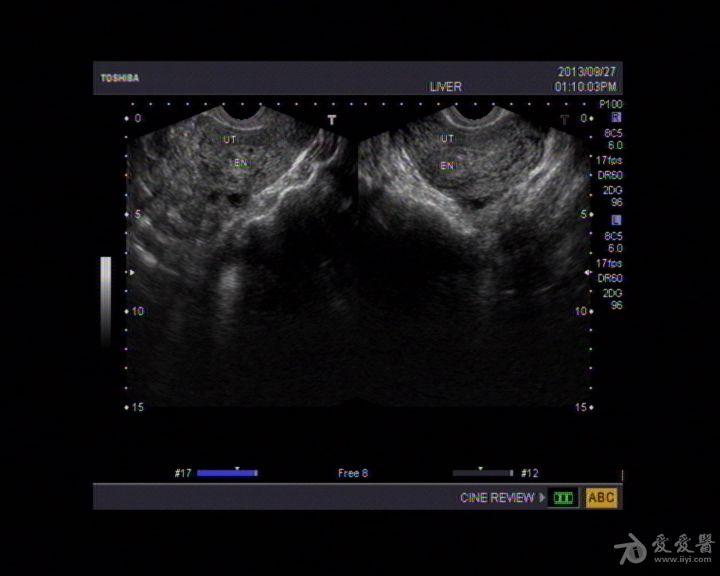This screenshot has width=720, height=576.
Task: Click the Free 8 text
Action: coord(353,473)
